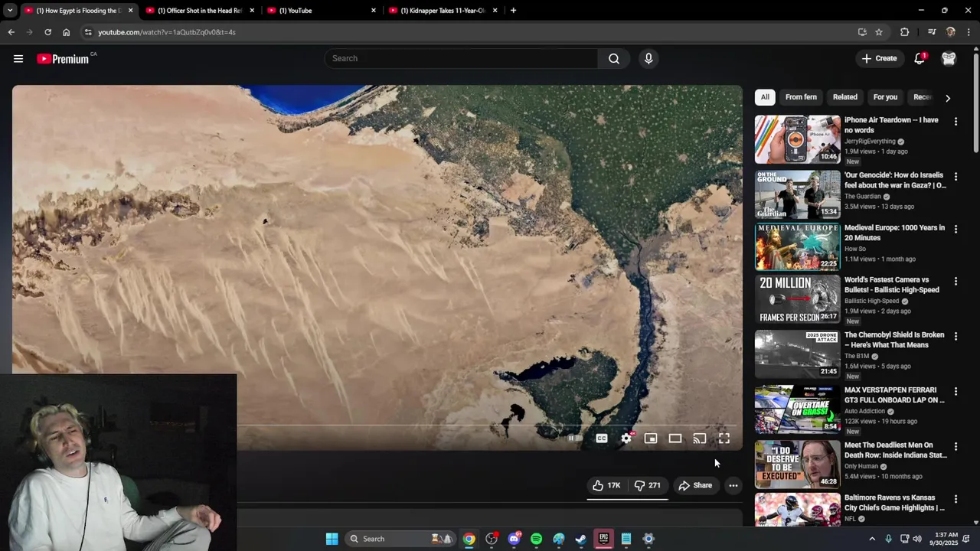The width and height of the screenshot is (980, 551).
Task: Open 'The Chernobyl Shield Is Broken' video title
Action: [x=894, y=340]
